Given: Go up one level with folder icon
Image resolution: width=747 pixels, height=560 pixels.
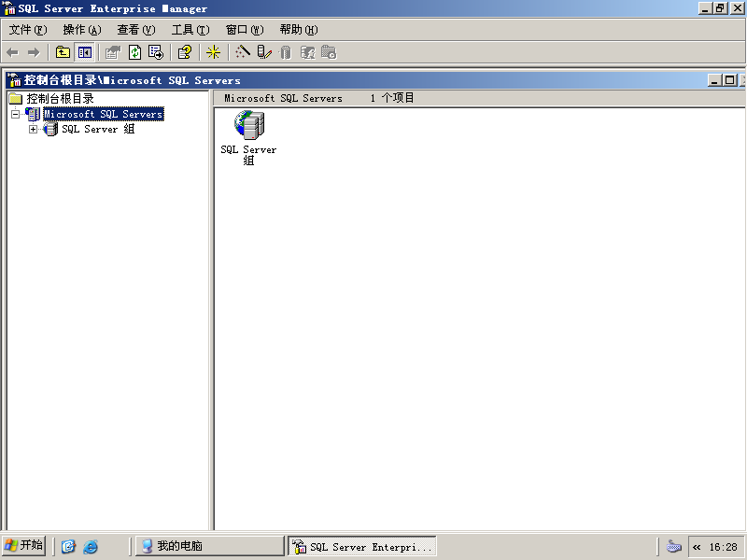Looking at the screenshot, I should coord(63,52).
